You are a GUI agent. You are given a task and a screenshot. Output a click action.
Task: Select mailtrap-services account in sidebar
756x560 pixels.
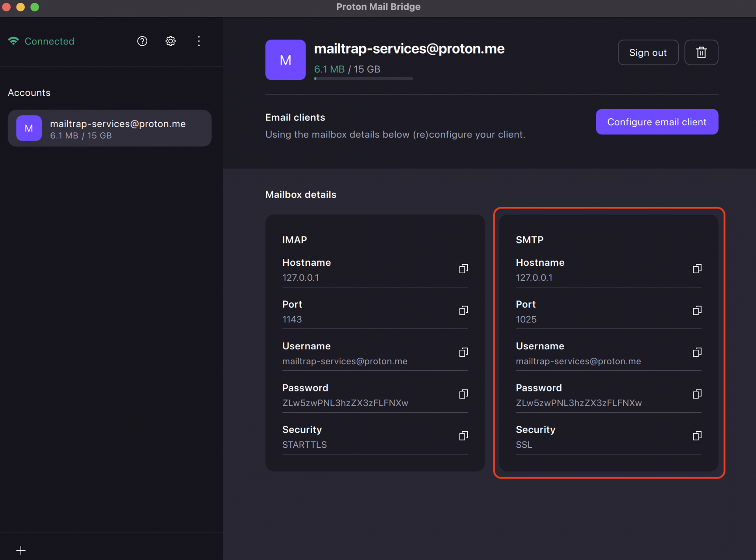tap(110, 128)
